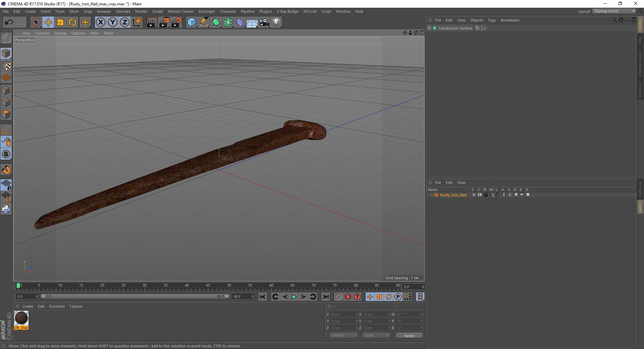This screenshot has width=644, height=349.
Task: Add a Light object
Action: point(276,22)
